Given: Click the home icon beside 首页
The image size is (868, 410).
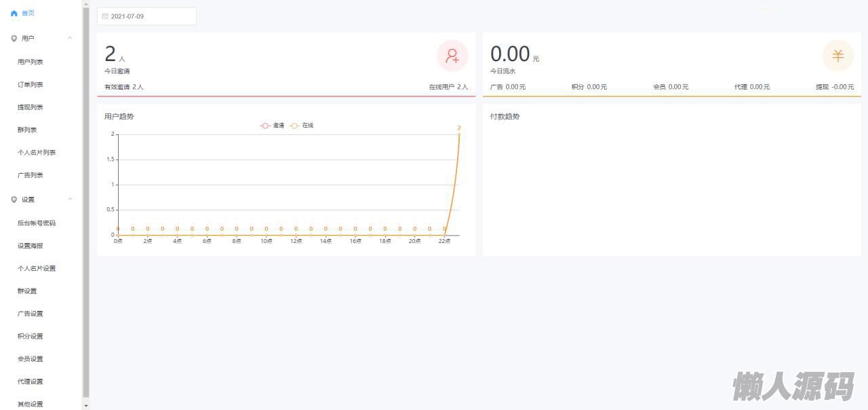Looking at the screenshot, I should (14, 14).
